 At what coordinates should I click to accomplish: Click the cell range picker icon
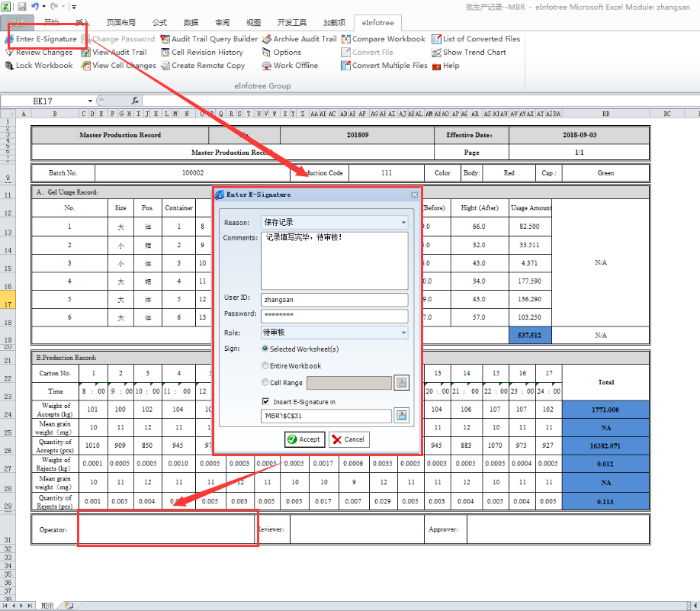coord(402,383)
